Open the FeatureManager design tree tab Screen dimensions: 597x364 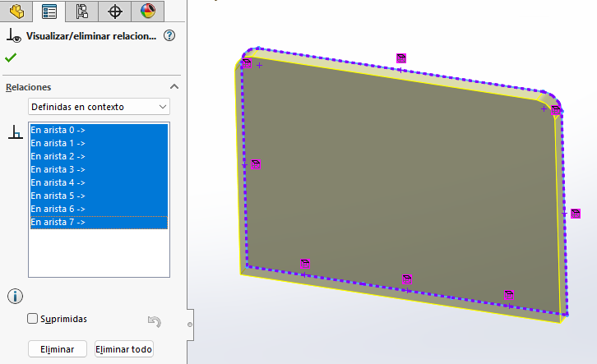click(16, 11)
